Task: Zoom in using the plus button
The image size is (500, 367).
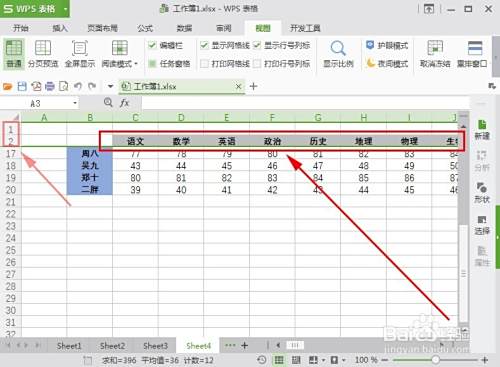Action: tap(485, 360)
